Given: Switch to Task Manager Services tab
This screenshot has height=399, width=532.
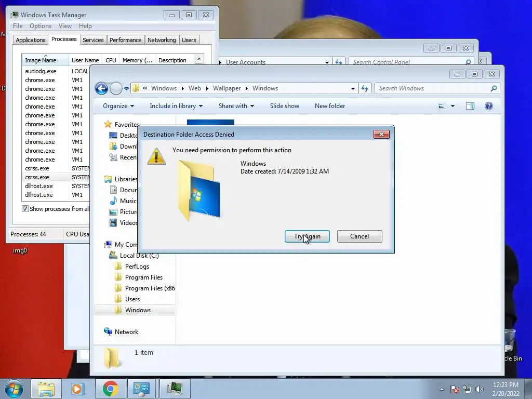Looking at the screenshot, I should [93, 40].
